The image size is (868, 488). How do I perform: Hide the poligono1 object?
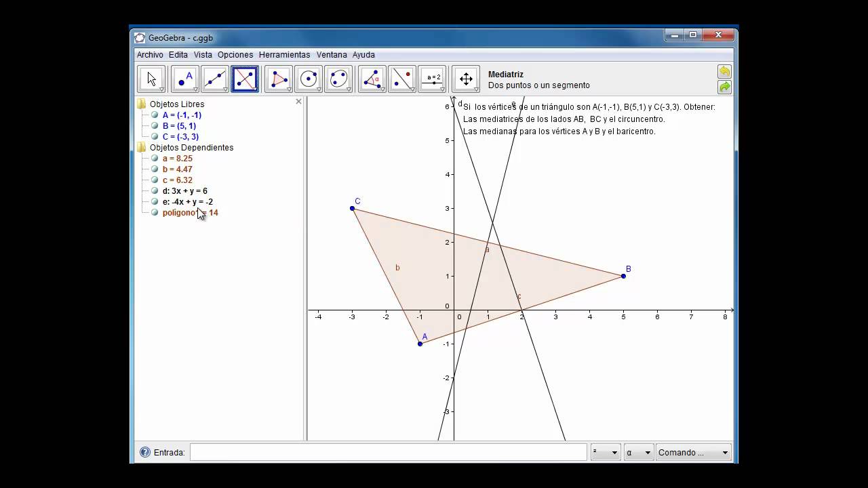pyautogui.click(x=155, y=212)
